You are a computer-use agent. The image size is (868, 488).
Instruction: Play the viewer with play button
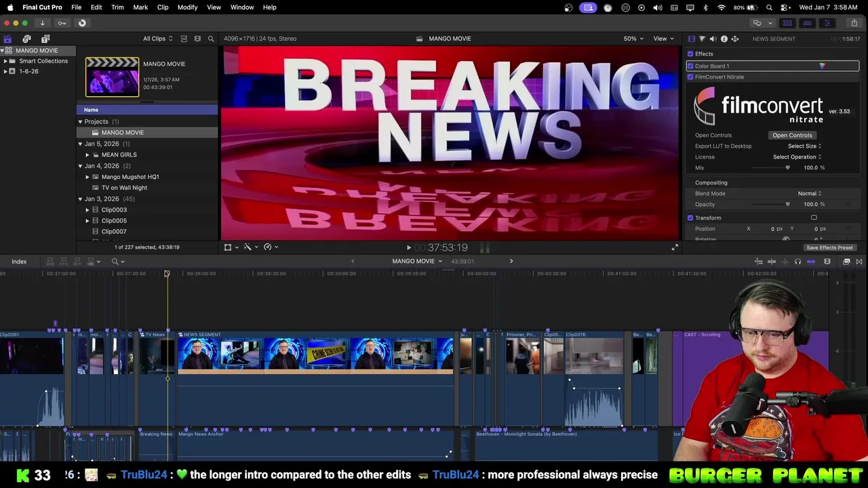408,247
